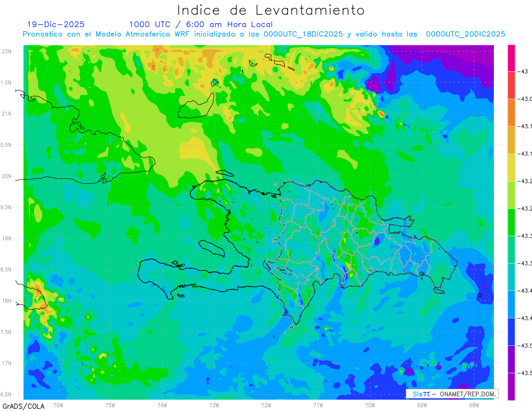The image size is (532, 411).
Task: Click the '70W' longitude label
Action: click(370, 405)
